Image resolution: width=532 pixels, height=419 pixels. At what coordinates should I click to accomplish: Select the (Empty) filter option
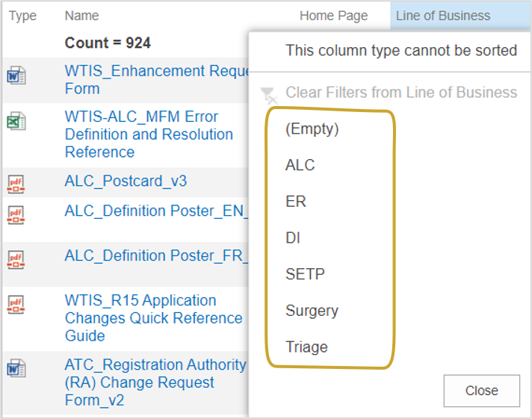[312, 129]
